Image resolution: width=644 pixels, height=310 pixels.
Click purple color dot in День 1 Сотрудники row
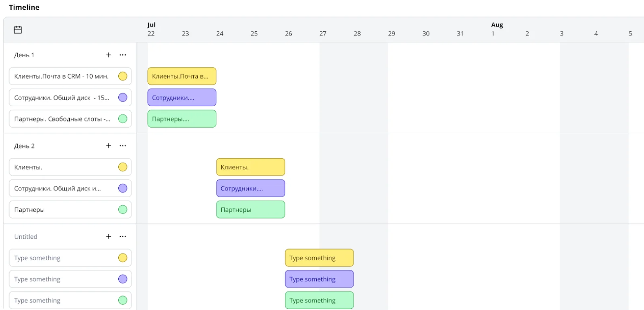(123, 97)
